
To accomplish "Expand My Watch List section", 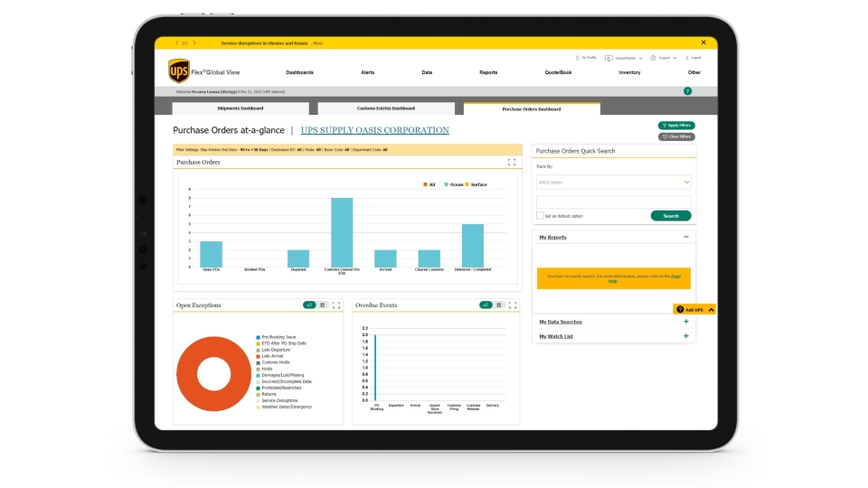I will point(686,336).
